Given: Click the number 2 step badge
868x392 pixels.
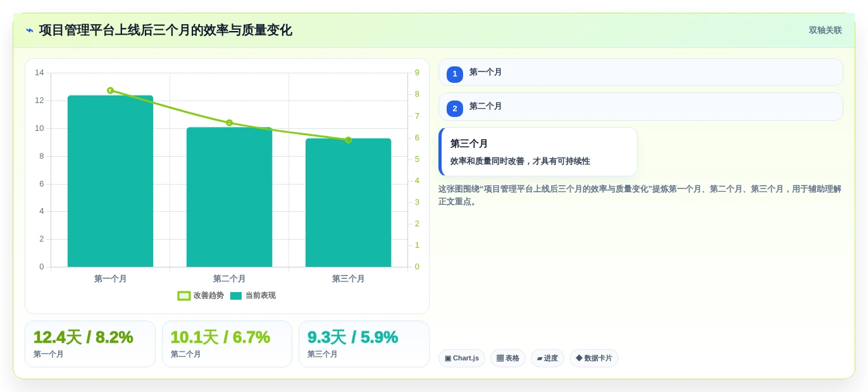Looking at the screenshot, I should (455, 108).
